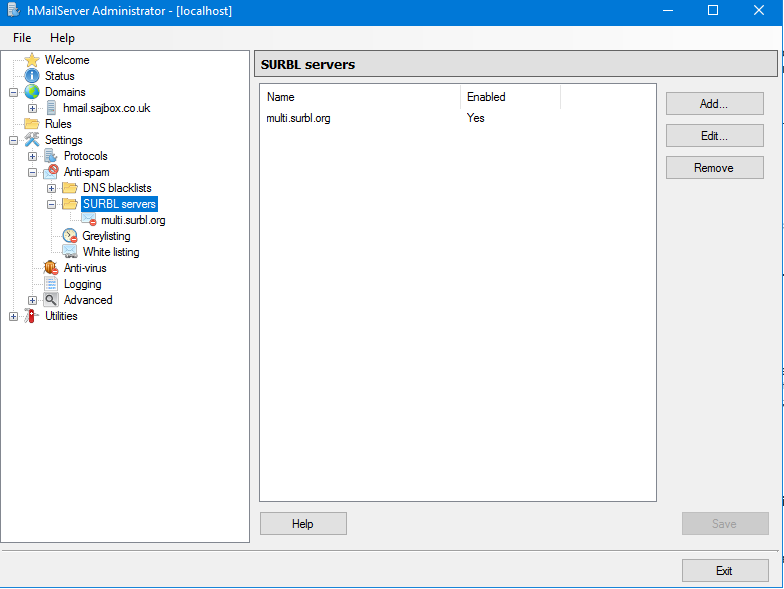Expand the Utilities node
Image resolution: width=784 pixels, height=589 pixels.
coord(14,316)
